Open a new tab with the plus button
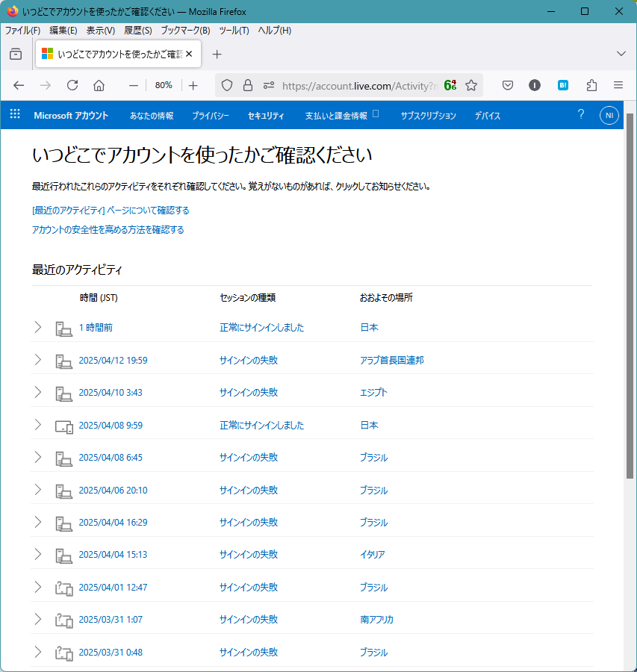The image size is (637, 672). 217,55
